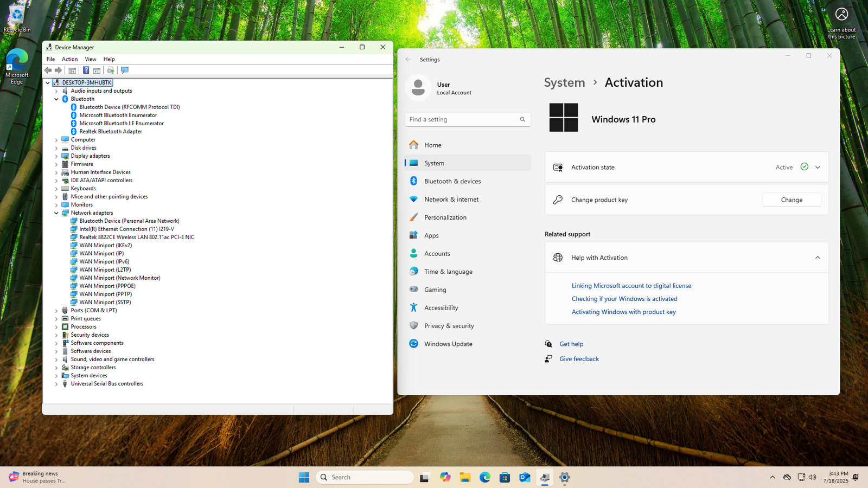This screenshot has height=488, width=868.
Task: Click the Change product key button
Action: (x=792, y=200)
